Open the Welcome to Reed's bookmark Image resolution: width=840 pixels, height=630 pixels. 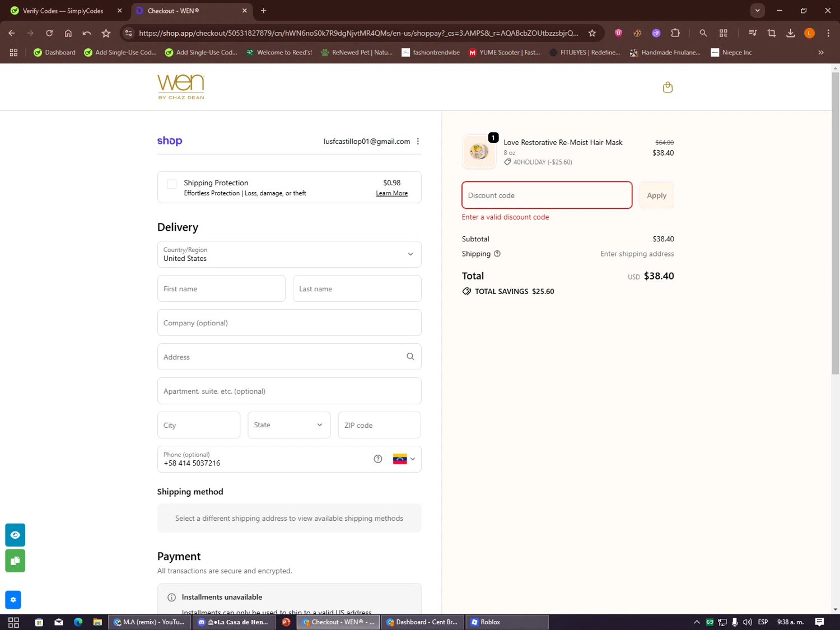279,53
